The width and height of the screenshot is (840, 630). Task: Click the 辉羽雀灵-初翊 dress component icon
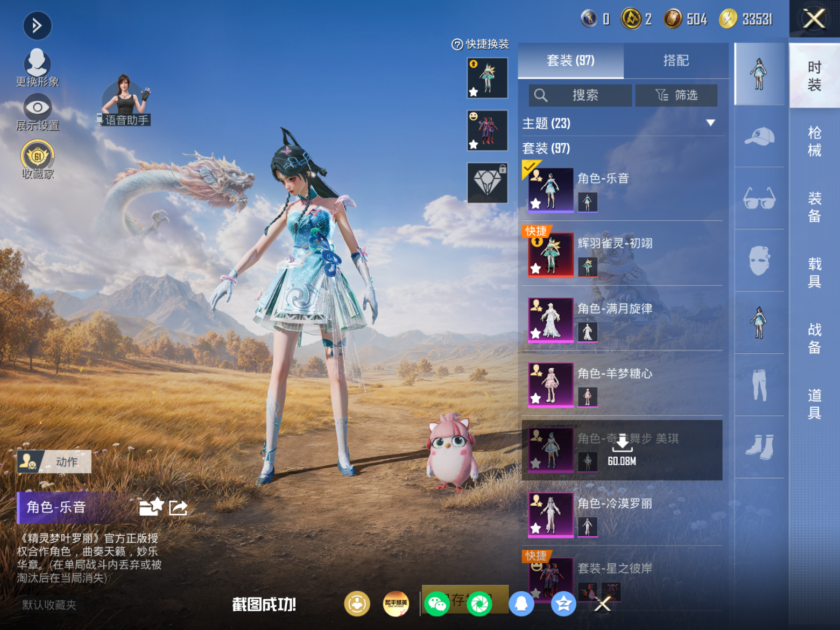588,267
